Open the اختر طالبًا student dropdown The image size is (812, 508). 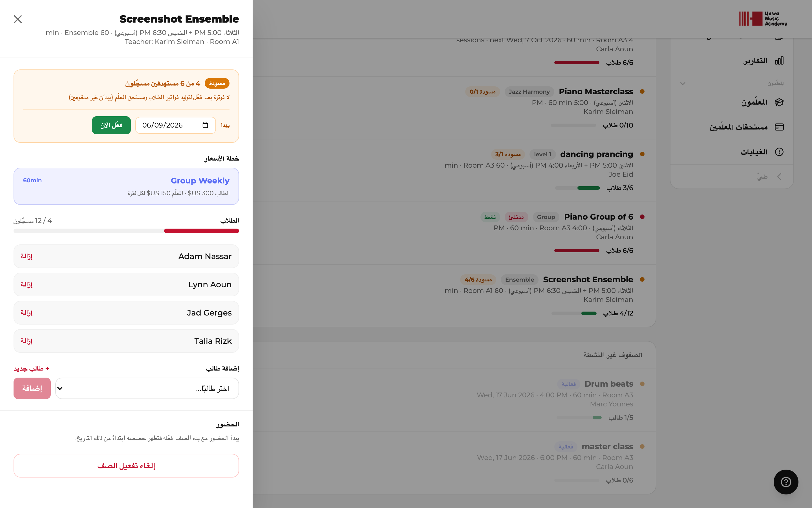coord(147,388)
